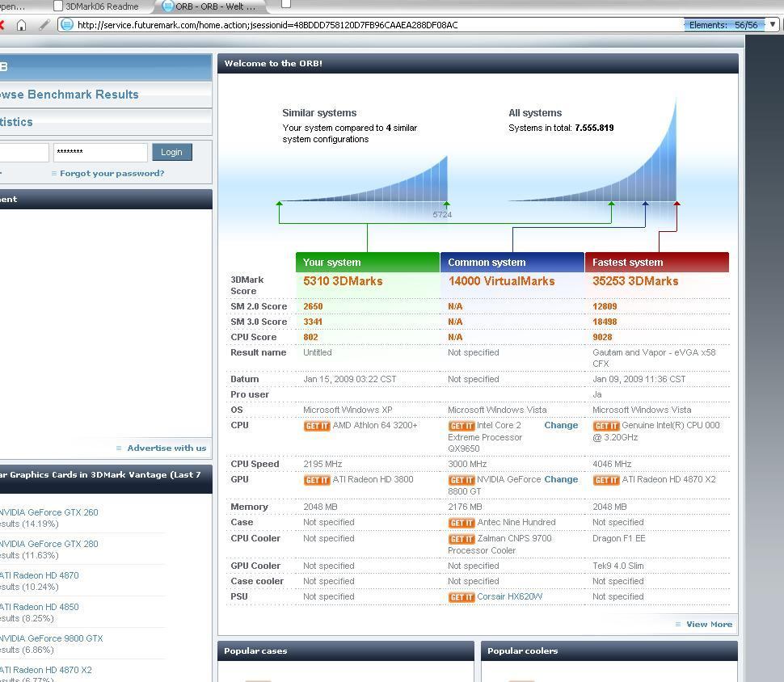
Task: Click the 18498 SM 3.0 score
Action: [605, 322]
